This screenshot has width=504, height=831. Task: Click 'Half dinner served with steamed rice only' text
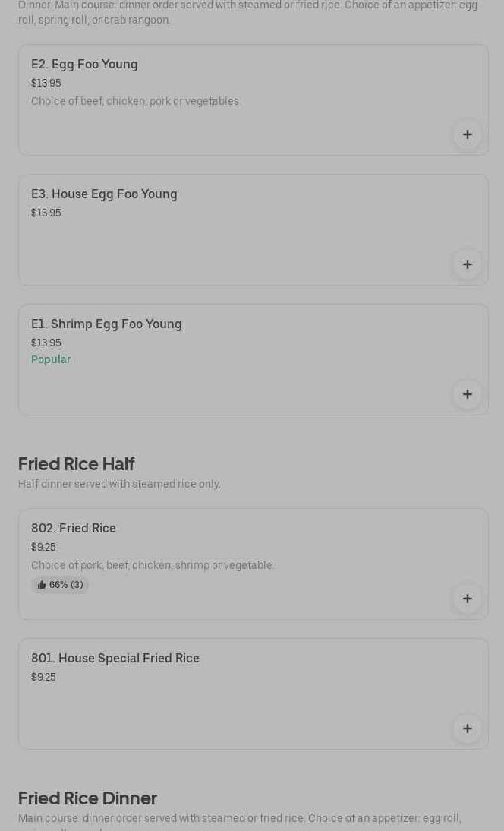(119, 484)
